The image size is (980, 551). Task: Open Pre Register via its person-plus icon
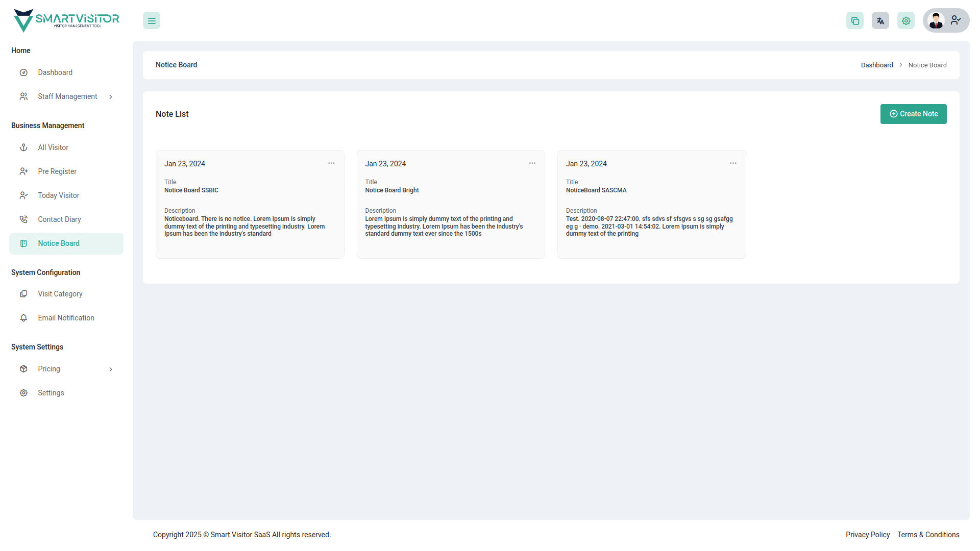23,171
